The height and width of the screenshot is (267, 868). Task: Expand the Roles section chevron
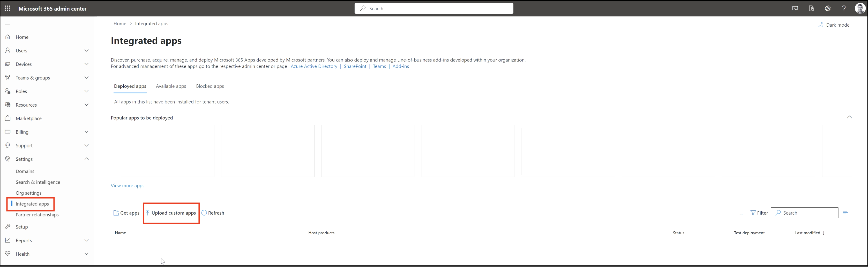point(87,91)
